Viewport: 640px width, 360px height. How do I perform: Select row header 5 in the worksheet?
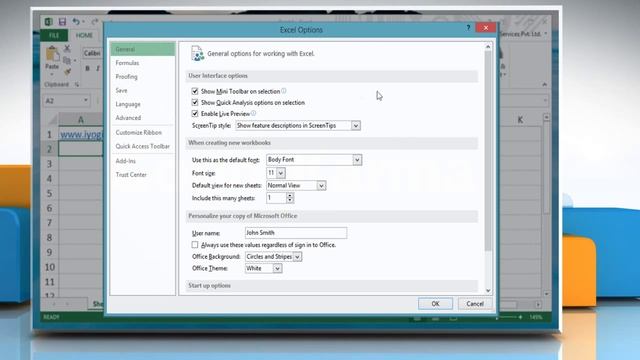pos(49,193)
